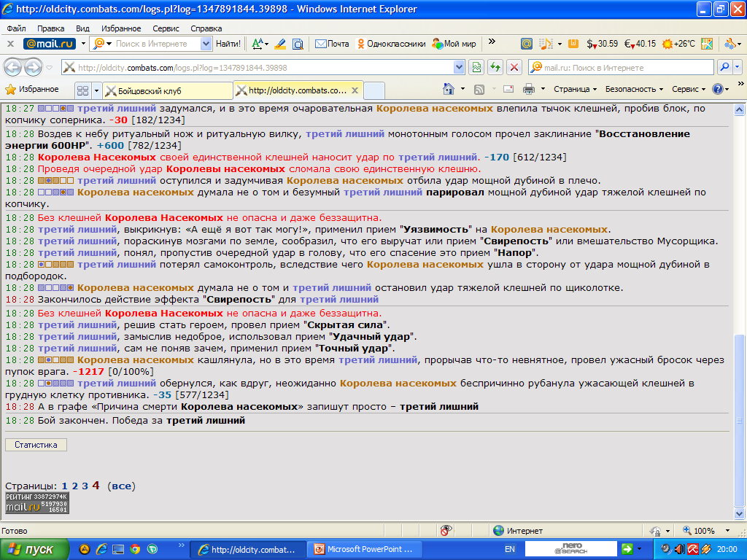747x560 pixels.
Task: Click the page search magnifier icon
Action: point(298,44)
